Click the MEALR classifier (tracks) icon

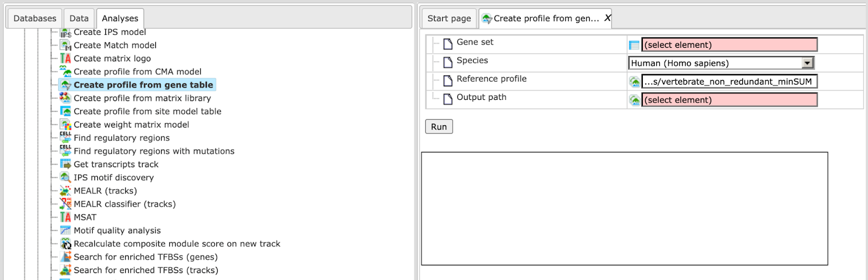pyautogui.click(x=66, y=204)
